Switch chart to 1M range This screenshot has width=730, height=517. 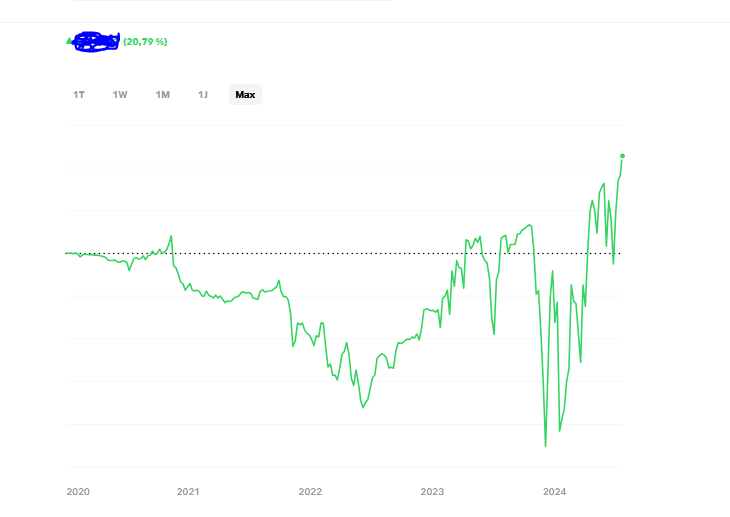(162, 95)
